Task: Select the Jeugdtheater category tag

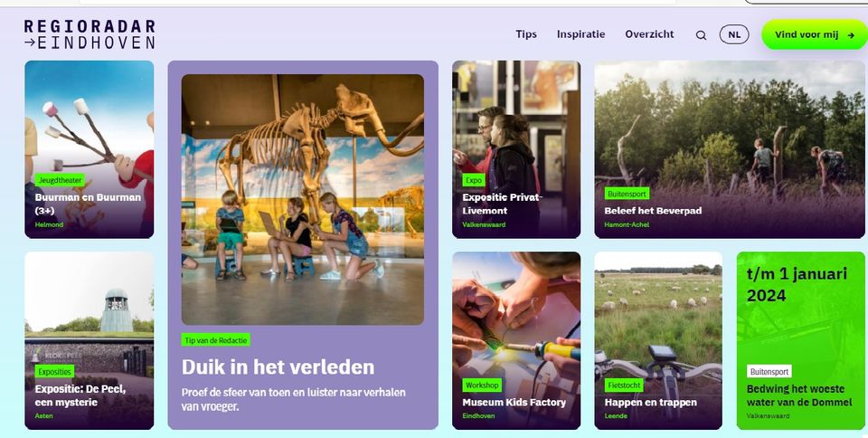Action: pyautogui.click(x=60, y=180)
